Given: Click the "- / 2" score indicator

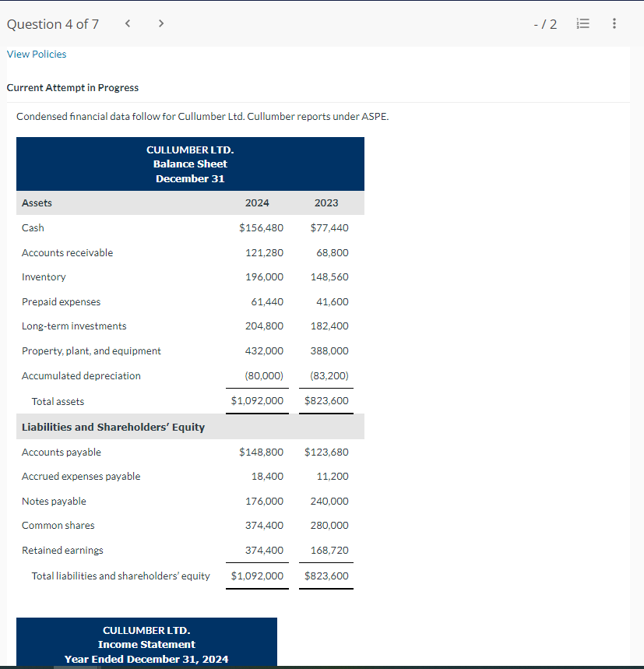Looking at the screenshot, I should pos(546,24).
